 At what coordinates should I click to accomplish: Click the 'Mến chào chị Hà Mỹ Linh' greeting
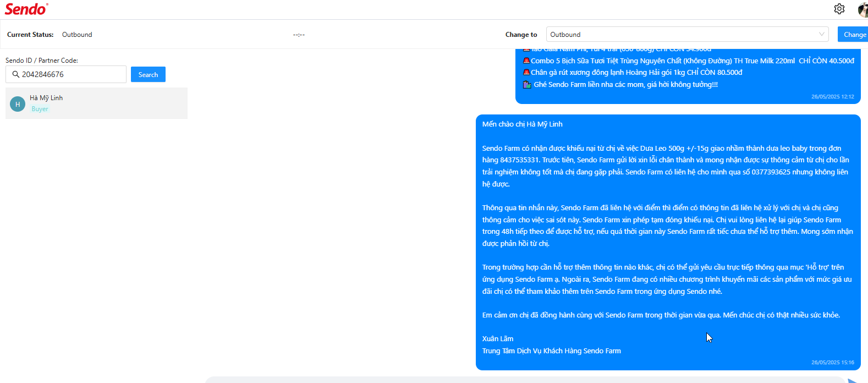pyautogui.click(x=523, y=124)
